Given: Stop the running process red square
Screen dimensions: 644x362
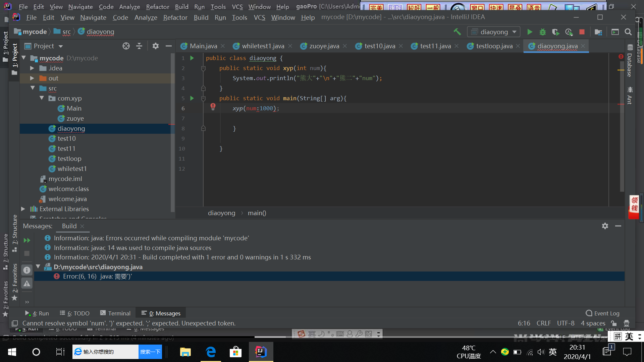Looking at the screenshot, I should 582,32.
